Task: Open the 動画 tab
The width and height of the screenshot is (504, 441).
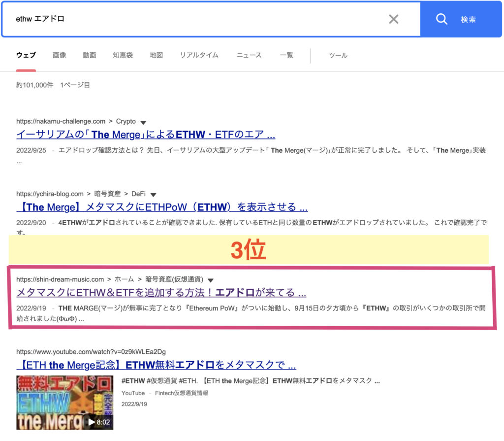Action: (90, 55)
